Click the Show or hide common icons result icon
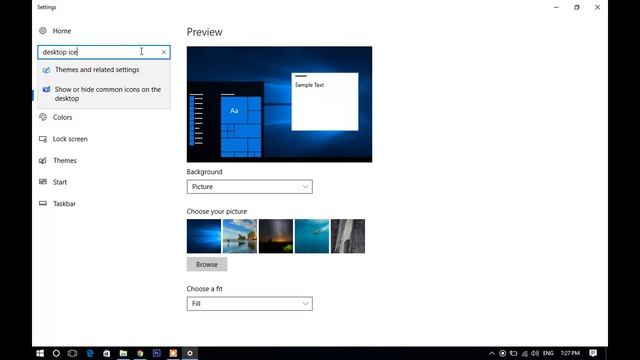The image size is (640, 360). 46,89
